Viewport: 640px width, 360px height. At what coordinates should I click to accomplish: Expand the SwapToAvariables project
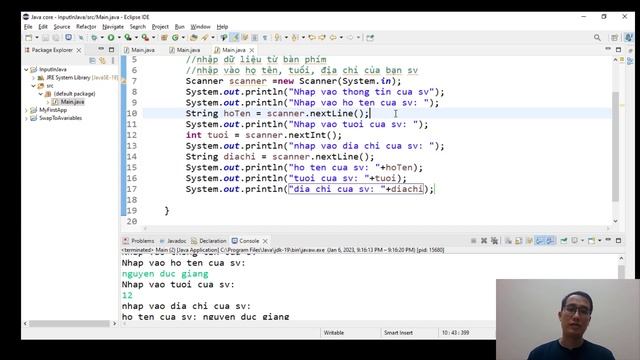tap(27, 118)
